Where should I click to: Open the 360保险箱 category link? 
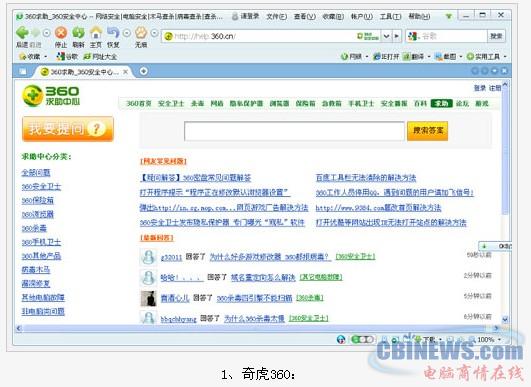(x=38, y=200)
